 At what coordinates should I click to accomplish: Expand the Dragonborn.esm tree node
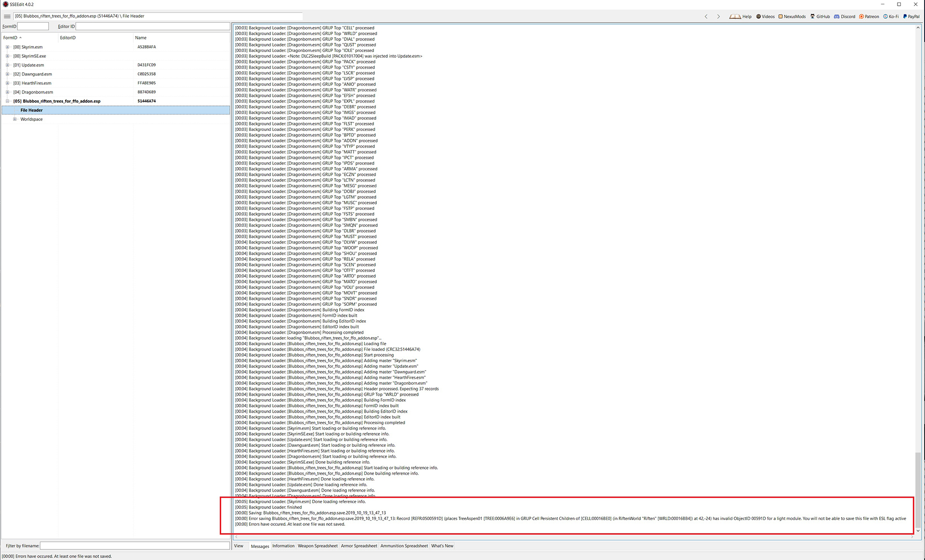coord(7,92)
